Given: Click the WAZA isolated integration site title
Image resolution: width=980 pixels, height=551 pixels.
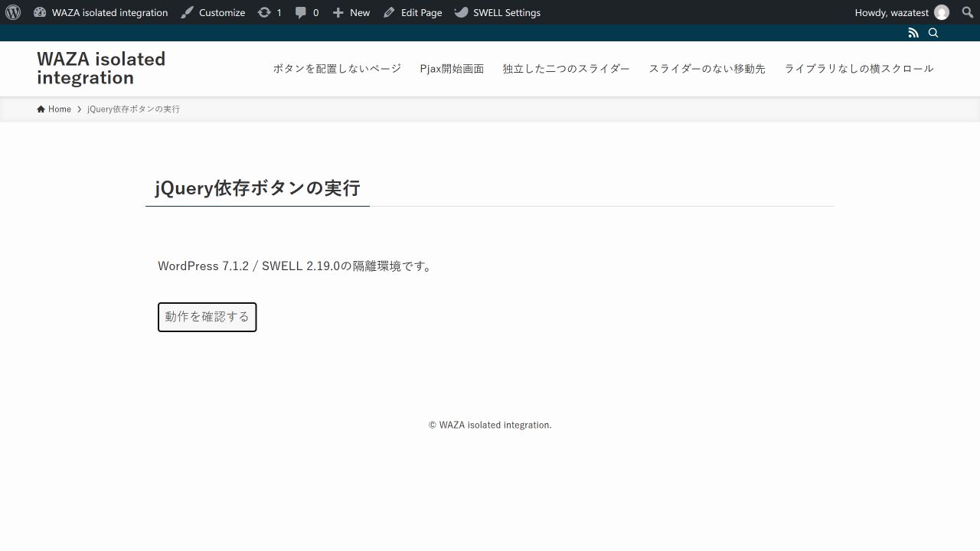Looking at the screenshot, I should coord(101,68).
